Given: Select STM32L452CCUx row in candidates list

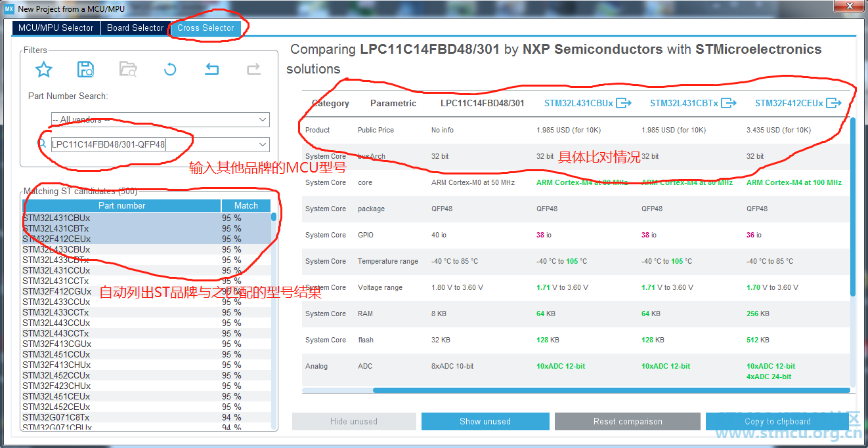Looking at the screenshot, I should click(x=146, y=375).
